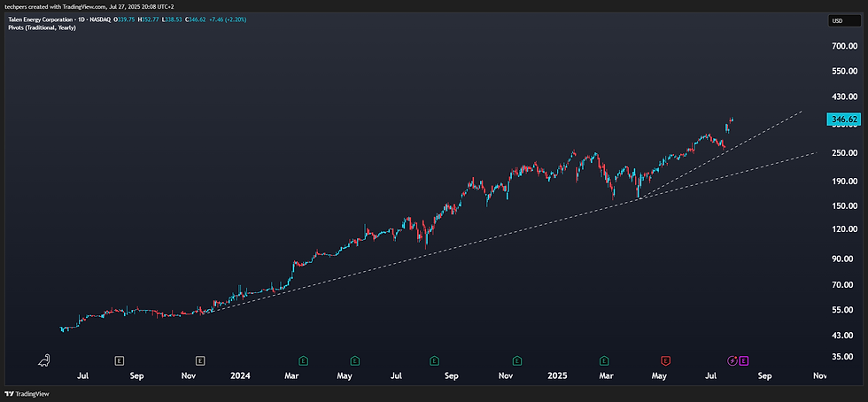Open the green earnings marker for August 2024
868x402 pixels.
(x=435, y=361)
